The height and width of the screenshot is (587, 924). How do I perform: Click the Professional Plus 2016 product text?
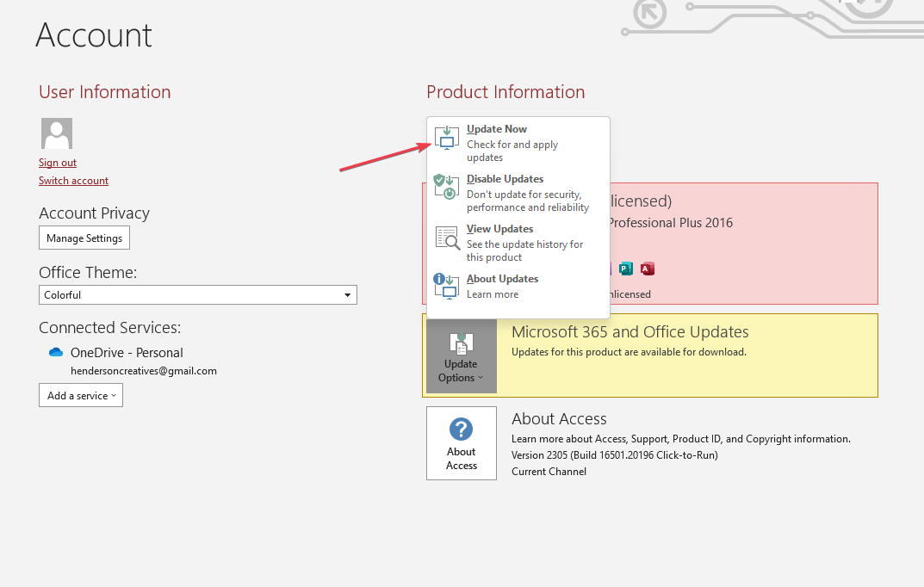[x=671, y=223]
